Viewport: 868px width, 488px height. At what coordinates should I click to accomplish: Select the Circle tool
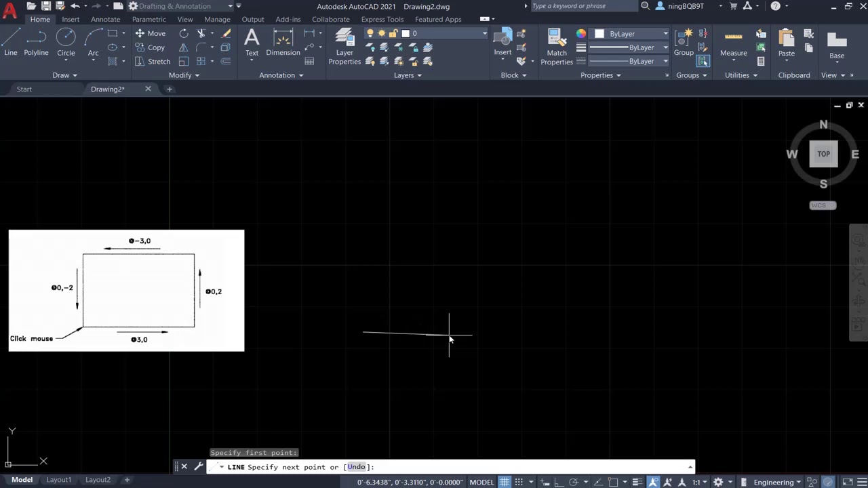pos(66,42)
